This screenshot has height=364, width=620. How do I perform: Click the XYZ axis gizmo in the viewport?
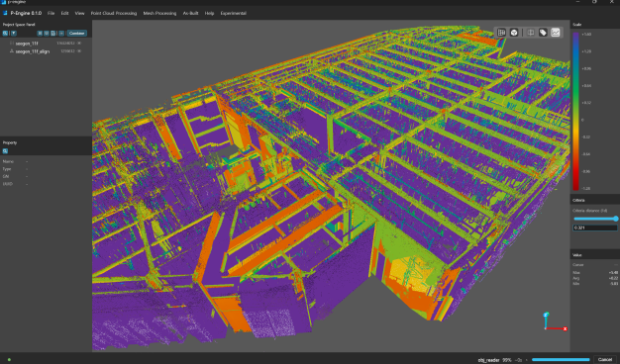click(555, 321)
